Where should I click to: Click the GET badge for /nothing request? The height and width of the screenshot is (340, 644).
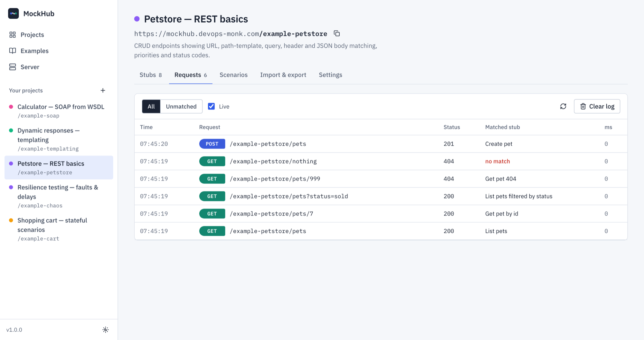(212, 161)
